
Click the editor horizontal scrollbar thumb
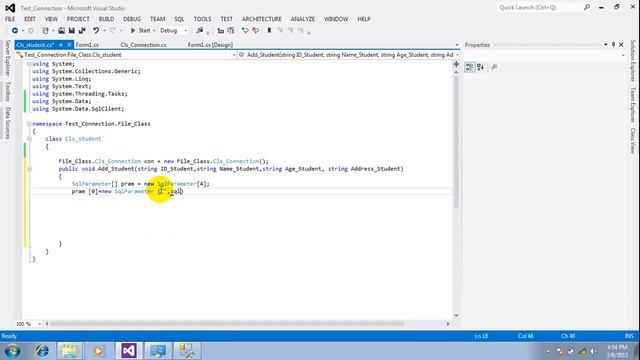[227, 324]
